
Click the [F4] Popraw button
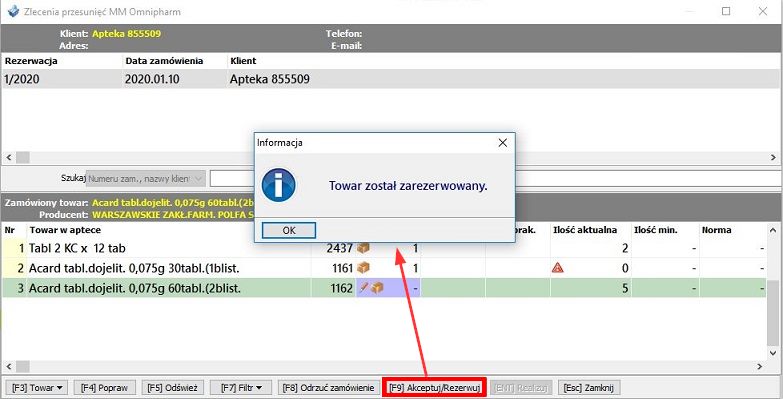click(104, 388)
